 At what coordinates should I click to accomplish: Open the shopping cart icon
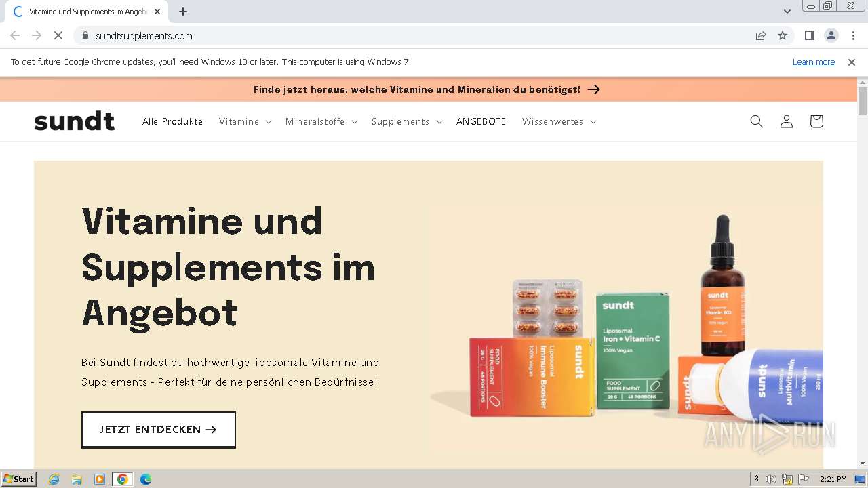coord(816,121)
